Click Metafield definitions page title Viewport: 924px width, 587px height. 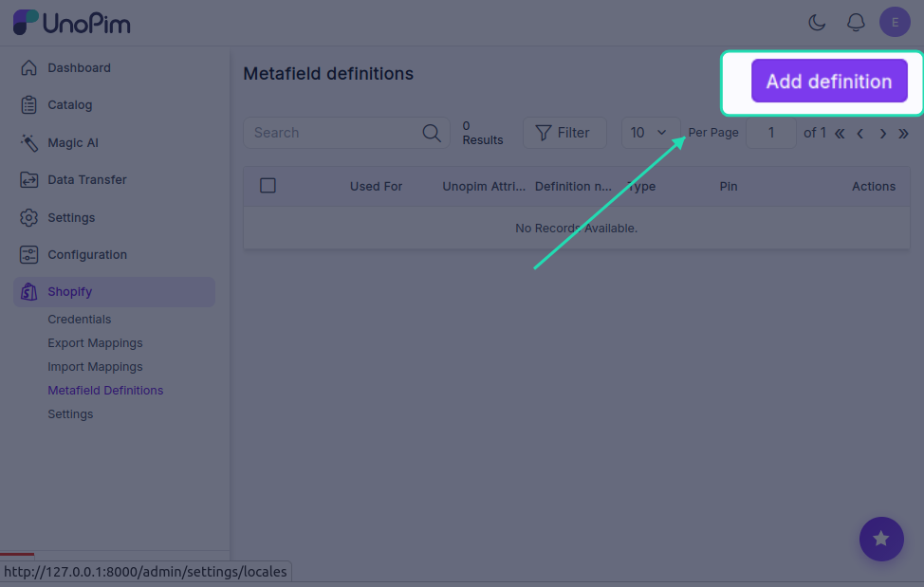tap(328, 74)
